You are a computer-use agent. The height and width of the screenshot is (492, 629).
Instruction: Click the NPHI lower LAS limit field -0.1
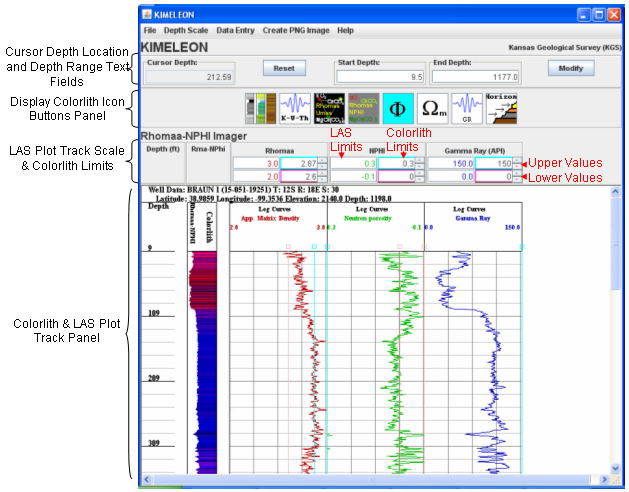[x=354, y=177]
